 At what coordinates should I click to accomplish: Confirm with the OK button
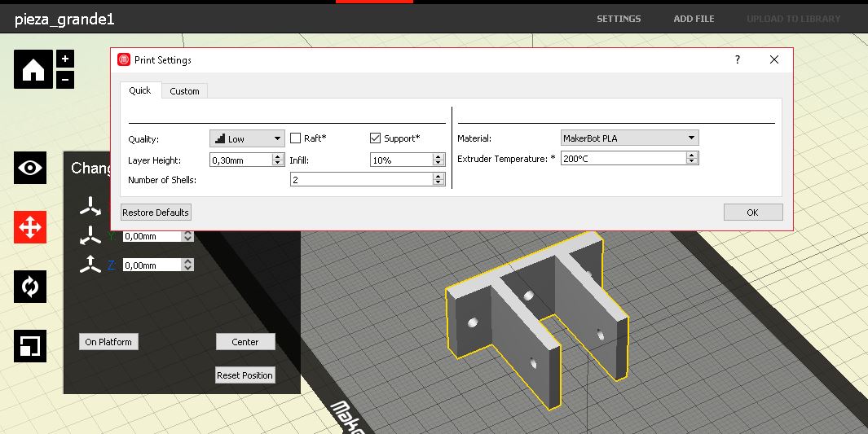click(753, 213)
